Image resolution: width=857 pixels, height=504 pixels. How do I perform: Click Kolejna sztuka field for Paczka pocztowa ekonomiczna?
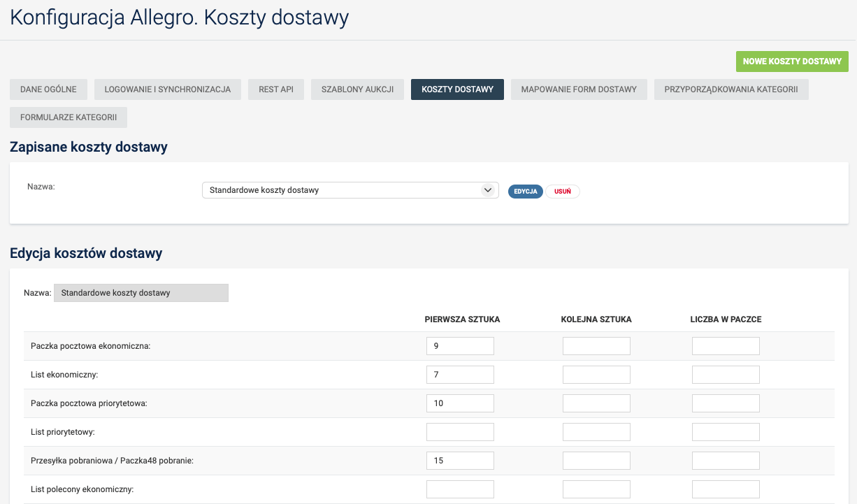[596, 346]
